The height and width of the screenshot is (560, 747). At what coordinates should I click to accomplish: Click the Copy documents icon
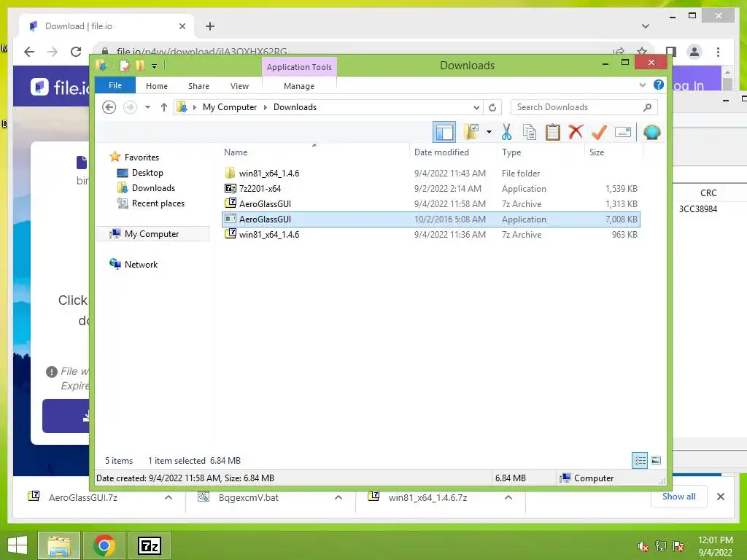[530, 133]
